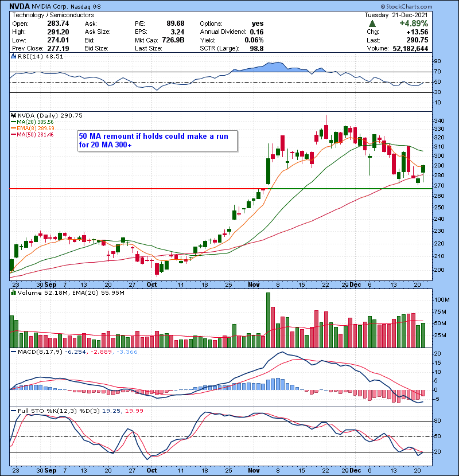Click the red MA(50) legend line marker
Viewport: 459px width, 476px height.
pos(13,135)
